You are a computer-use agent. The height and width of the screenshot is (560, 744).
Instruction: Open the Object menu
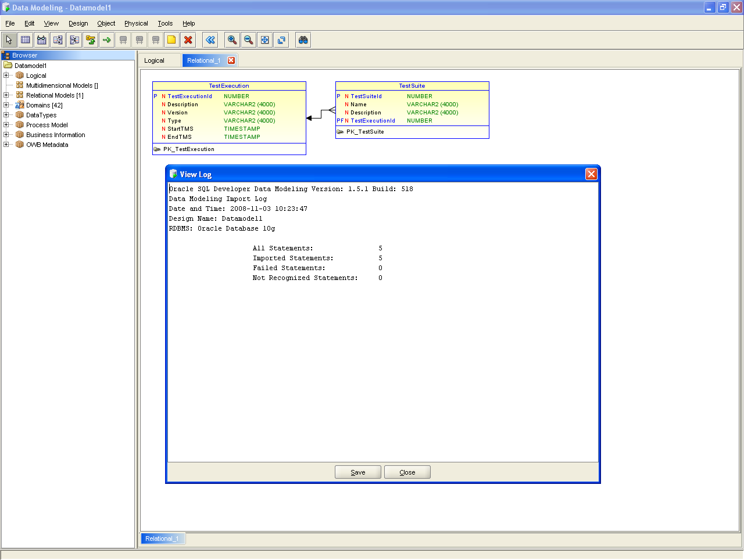(106, 23)
